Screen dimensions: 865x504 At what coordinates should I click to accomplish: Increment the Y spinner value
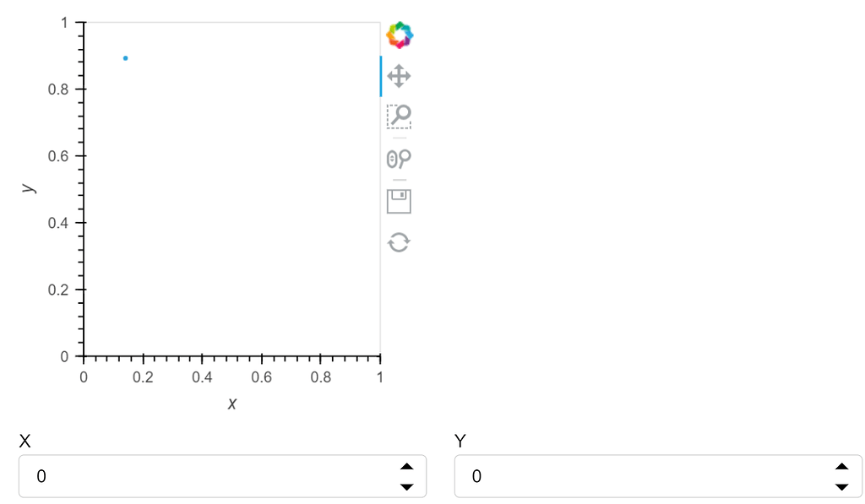pos(841,465)
